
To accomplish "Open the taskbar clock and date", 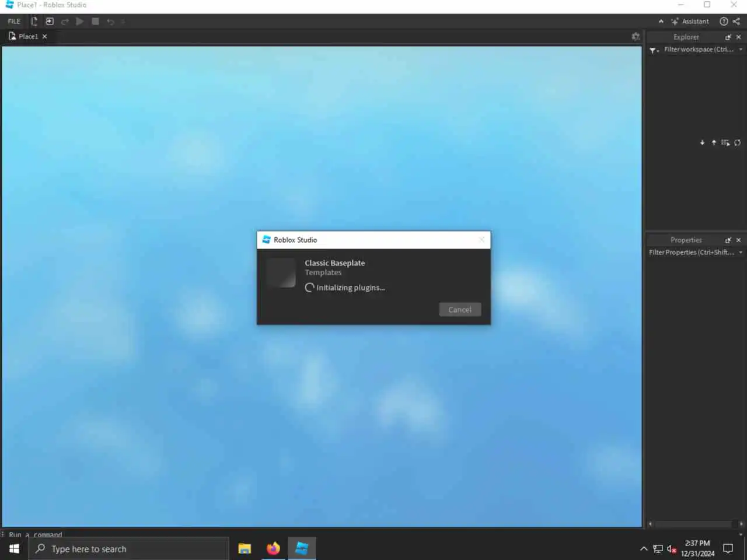I will click(x=697, y=548).
